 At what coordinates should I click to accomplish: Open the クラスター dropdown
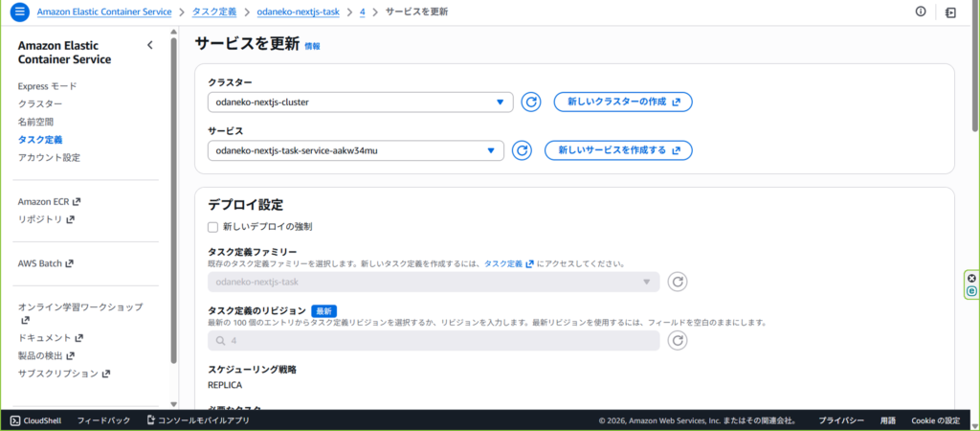(x=360, y=102)
